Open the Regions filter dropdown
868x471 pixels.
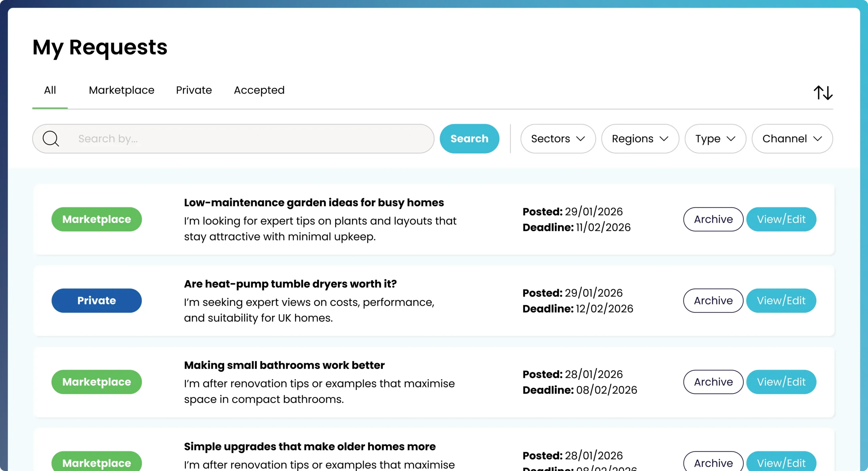pos(640,139)
